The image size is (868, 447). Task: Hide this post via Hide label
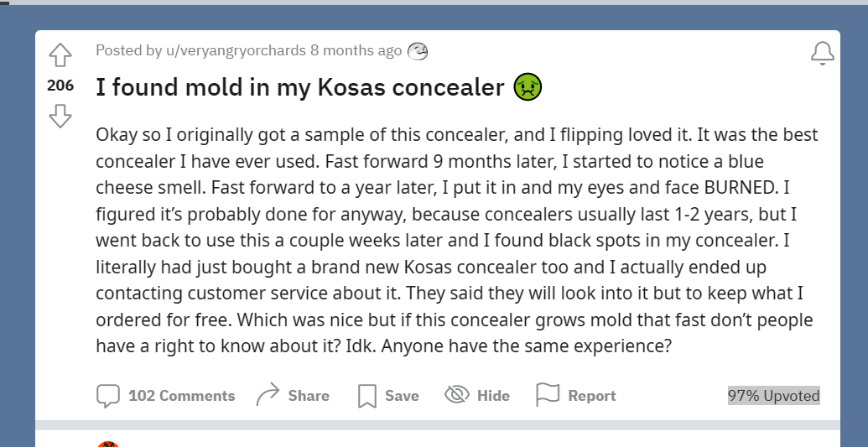[x=493, y=396]
